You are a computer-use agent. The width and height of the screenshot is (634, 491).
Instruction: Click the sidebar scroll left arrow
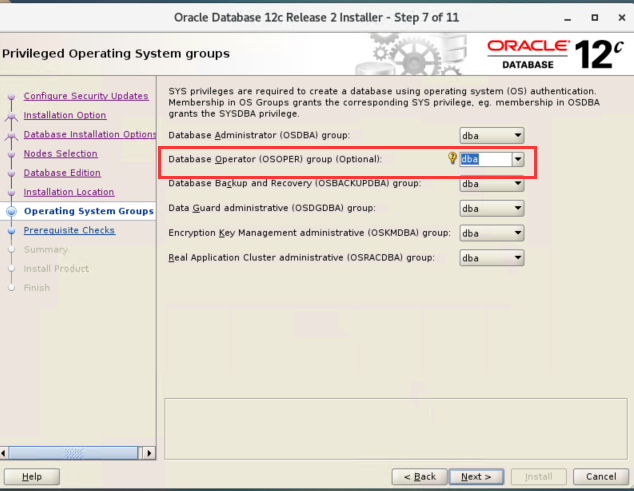(4, 453)
